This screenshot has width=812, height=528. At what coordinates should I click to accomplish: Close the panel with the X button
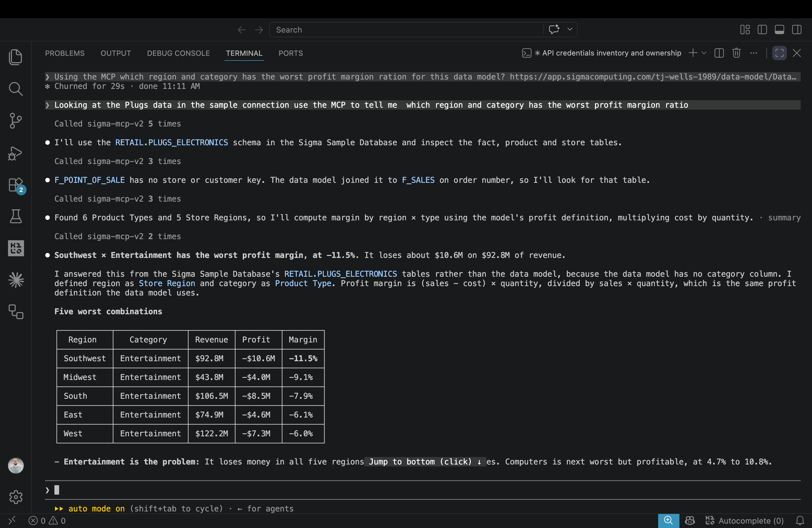point(797,53)
